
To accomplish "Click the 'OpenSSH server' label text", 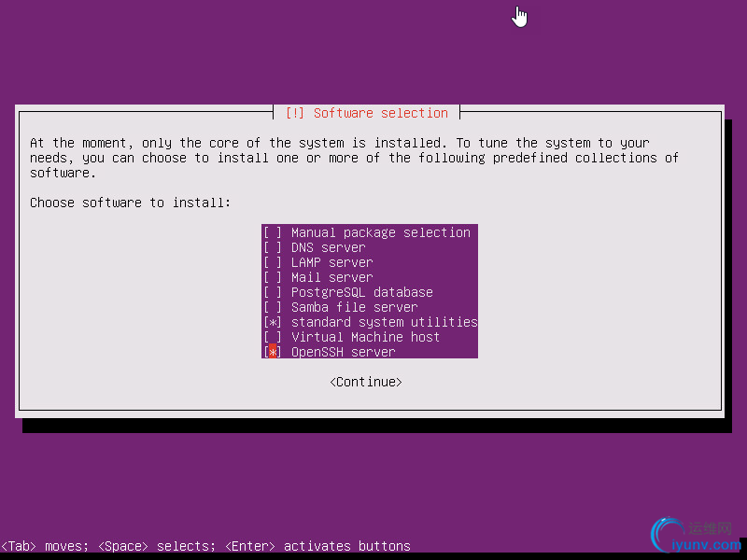I will 344,352.
